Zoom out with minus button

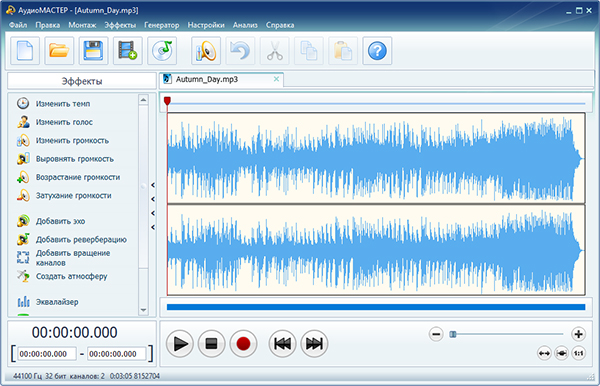(436, 334)
